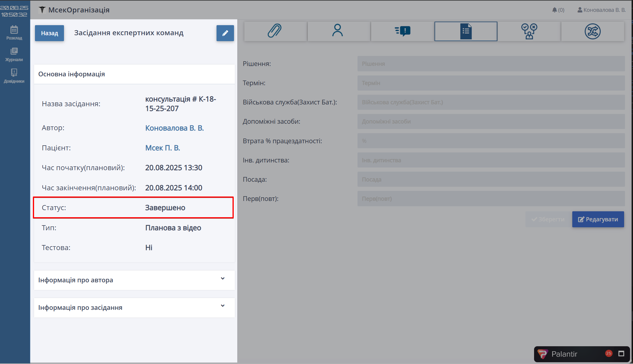The height and width of the screenshot is (364, 633).
Task: Select the document list tab
Action: pos(466,31)
